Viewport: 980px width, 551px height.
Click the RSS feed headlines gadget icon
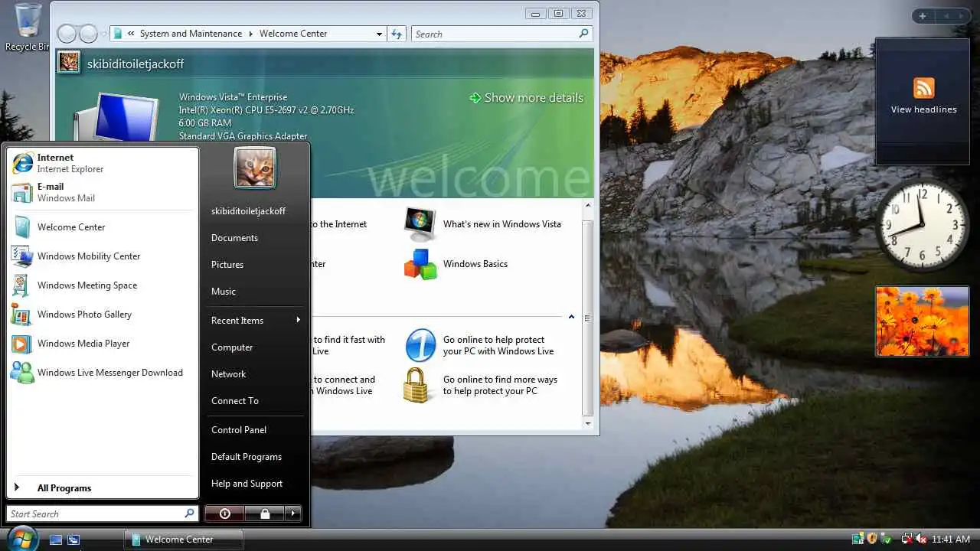(924, 87)
